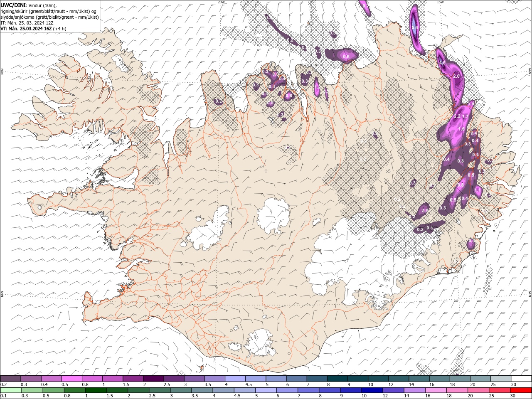The height and width of the screenshot is (399, 532).
Task: Pick the dark purple swatch labeled 2 in upper legend
Action: (153, 379)
